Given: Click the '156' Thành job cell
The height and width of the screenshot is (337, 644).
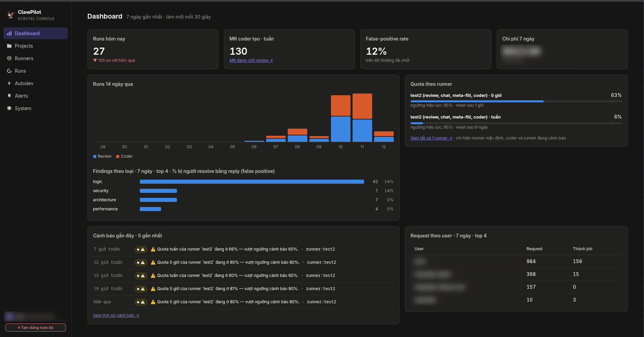Looking at the screenshot, I should click(577, 261).
